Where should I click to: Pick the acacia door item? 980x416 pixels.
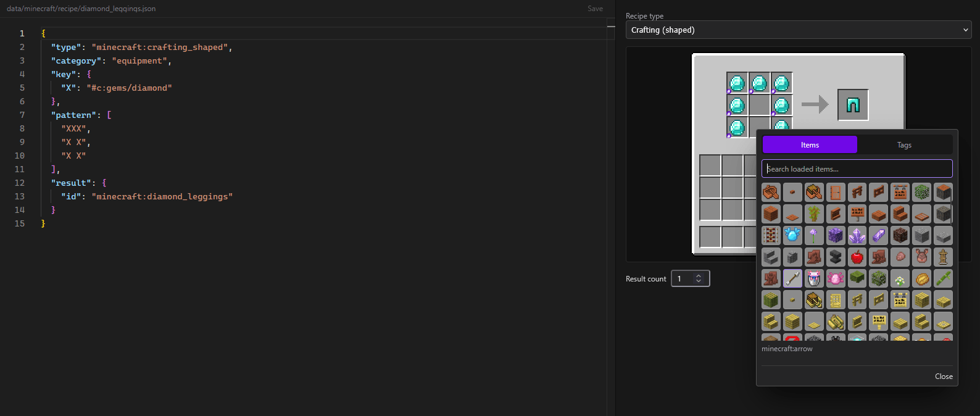pos(836,192)
